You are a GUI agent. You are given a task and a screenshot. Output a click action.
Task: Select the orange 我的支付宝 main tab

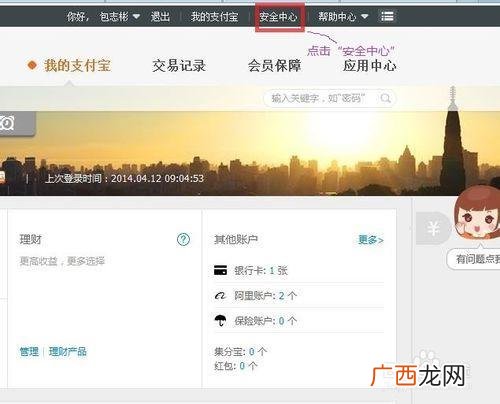(x=77, y=65)
